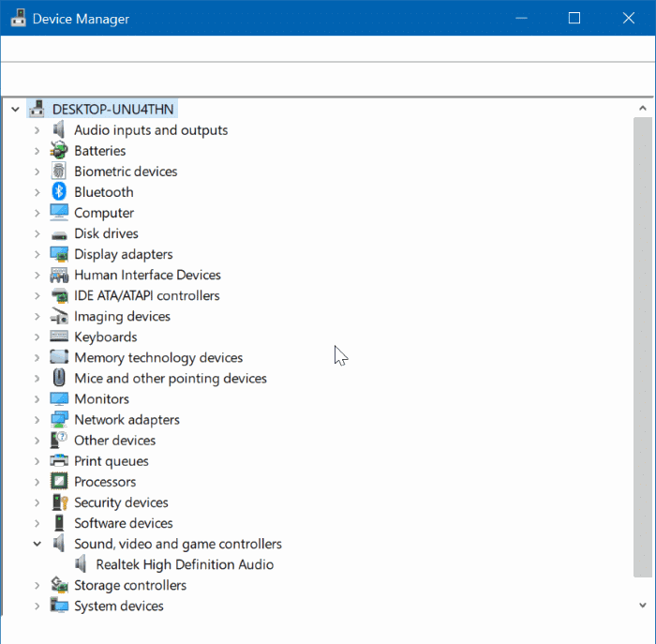Click the Audio inputs and outputs speaker icon
Image resolution: width=656 pixels, height=644 pixels.
59,129
